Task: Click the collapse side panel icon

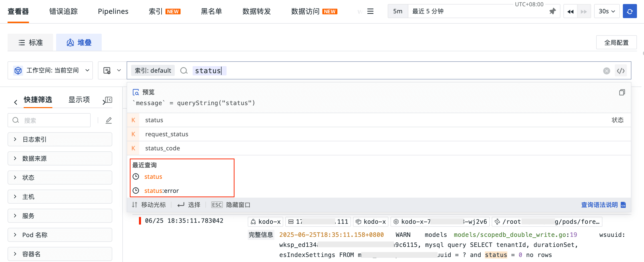Action: [109, 100]
